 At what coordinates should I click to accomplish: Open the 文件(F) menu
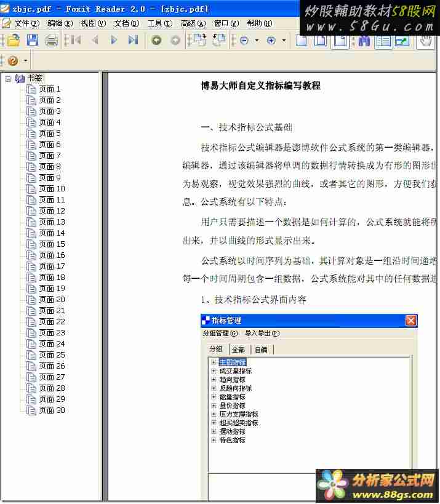[27, 23]
